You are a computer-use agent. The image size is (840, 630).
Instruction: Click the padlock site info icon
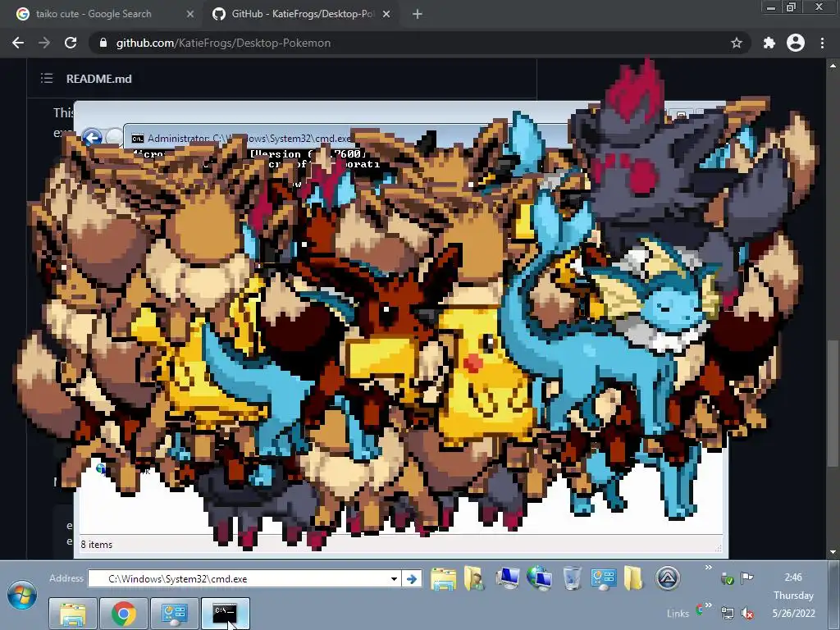coord(103,43)
